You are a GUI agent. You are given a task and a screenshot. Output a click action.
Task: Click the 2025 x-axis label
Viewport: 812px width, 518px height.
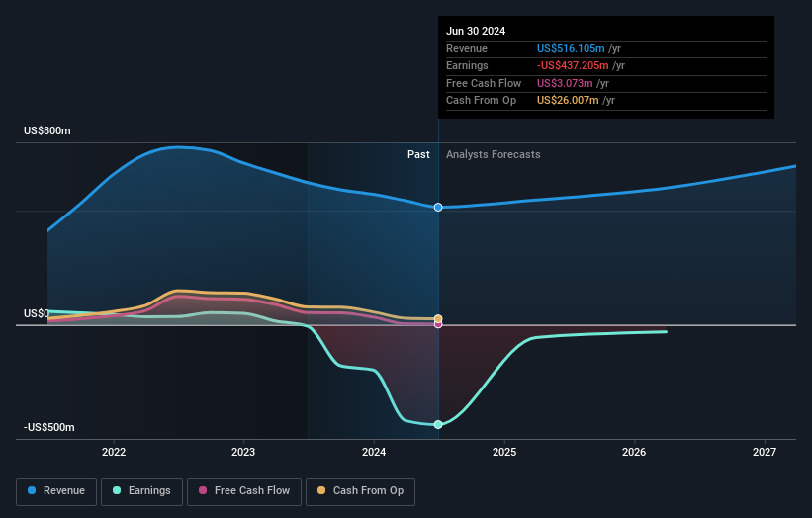pyautogui.click(x=504, y=452)
